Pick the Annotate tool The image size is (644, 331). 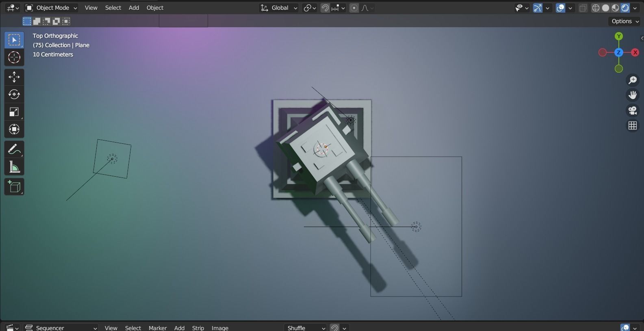(14, 149)
